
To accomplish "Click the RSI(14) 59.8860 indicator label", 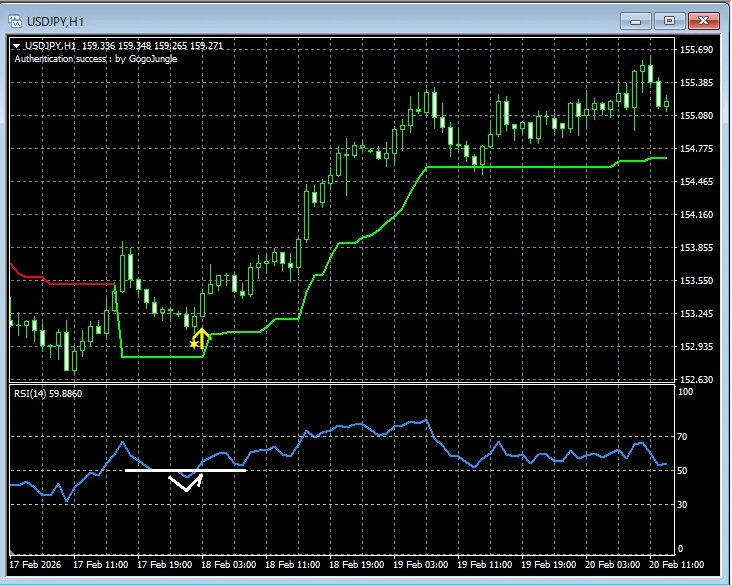I will (x=48, y=394).
